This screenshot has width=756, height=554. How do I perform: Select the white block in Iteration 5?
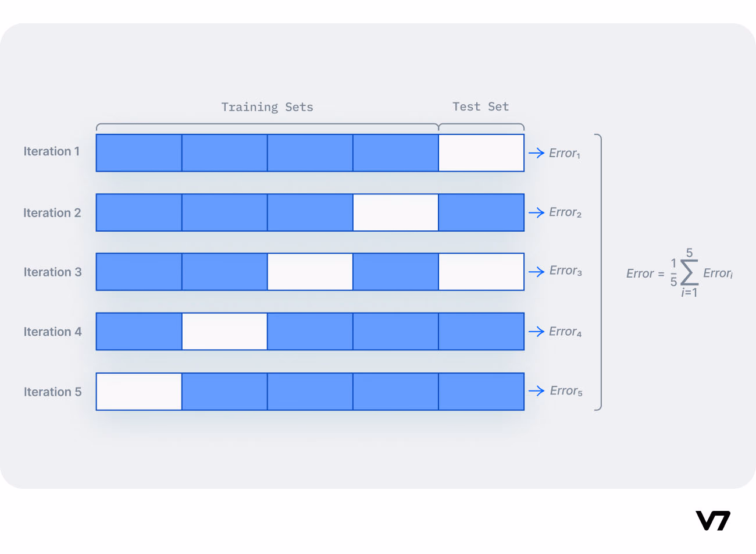pyautogui.click(x=139, y=392)
